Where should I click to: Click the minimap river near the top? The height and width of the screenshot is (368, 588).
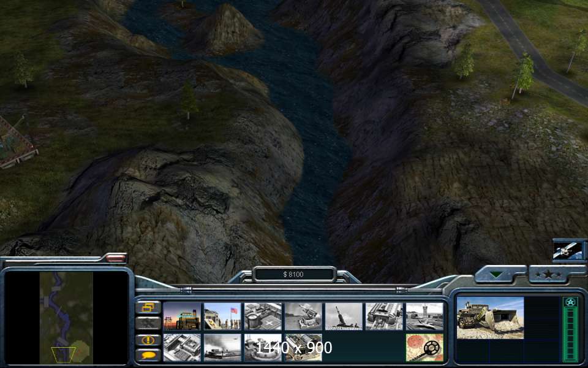(x=57, y=279)
